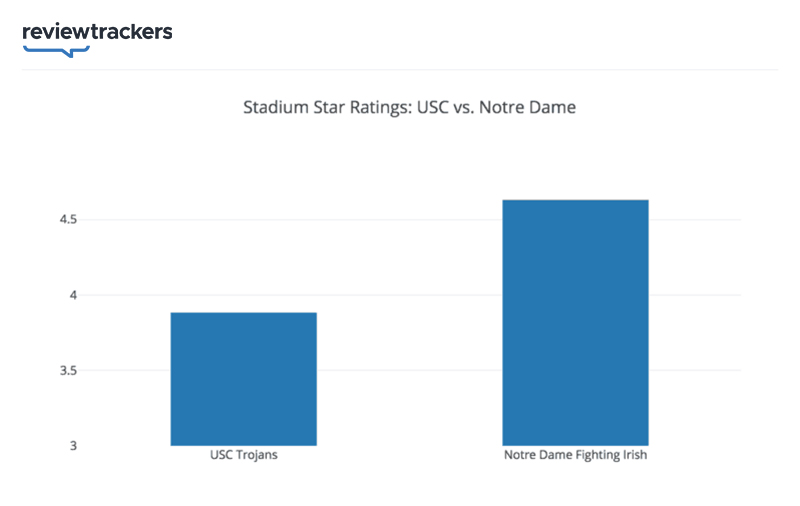Click the "trackers" part of the logo
The height and width of the screenshot is (506, 800).
(x=132, y=31)
